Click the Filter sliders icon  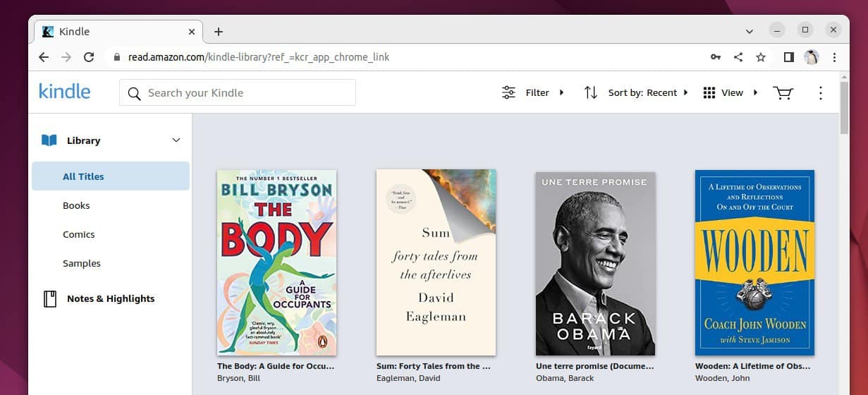point(508,92)
